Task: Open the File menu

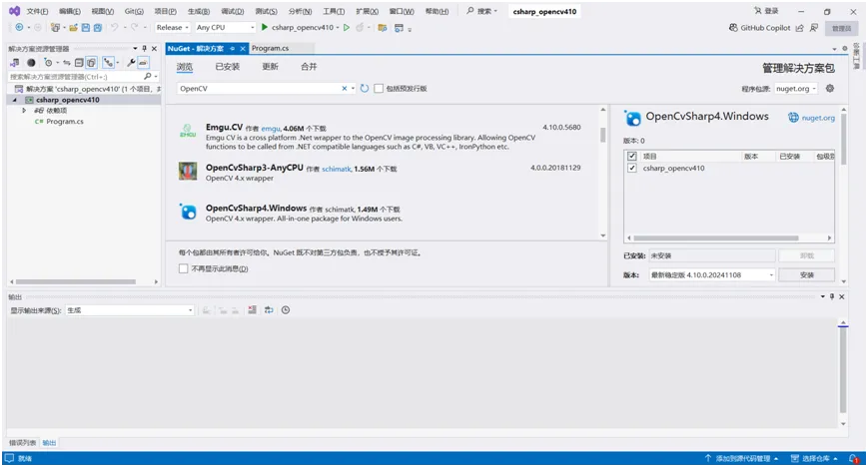Action: pyautogui.click(x=37, y=11)
